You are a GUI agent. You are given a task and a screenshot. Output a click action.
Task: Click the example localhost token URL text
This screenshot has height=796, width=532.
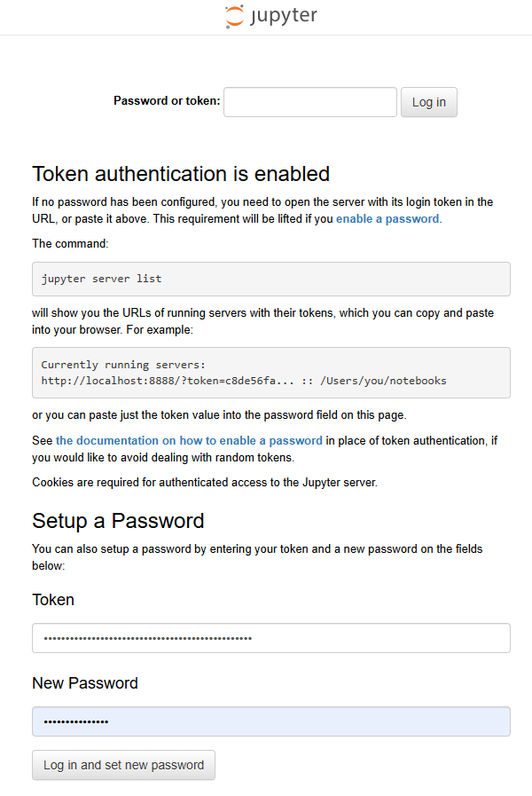(x=168, y=381)
